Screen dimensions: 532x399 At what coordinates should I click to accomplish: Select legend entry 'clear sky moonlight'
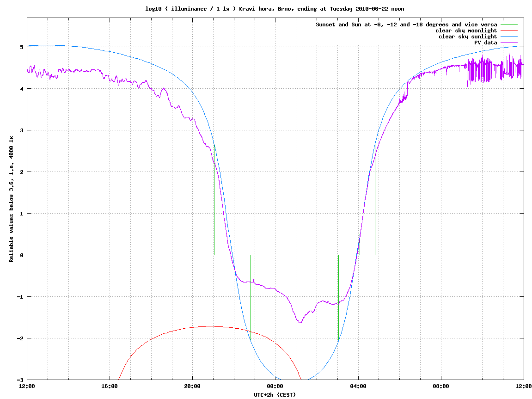pyautogui.click(x=466, y=31)
